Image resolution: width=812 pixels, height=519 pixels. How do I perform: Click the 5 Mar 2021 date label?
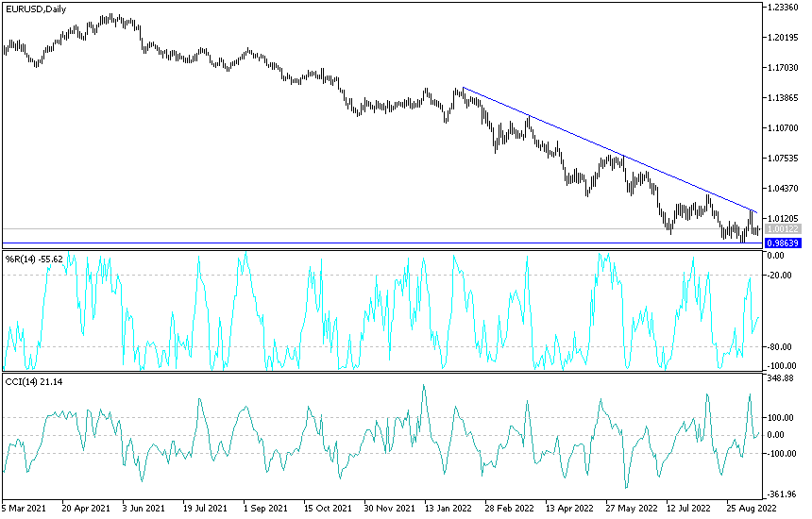(23, 508)
